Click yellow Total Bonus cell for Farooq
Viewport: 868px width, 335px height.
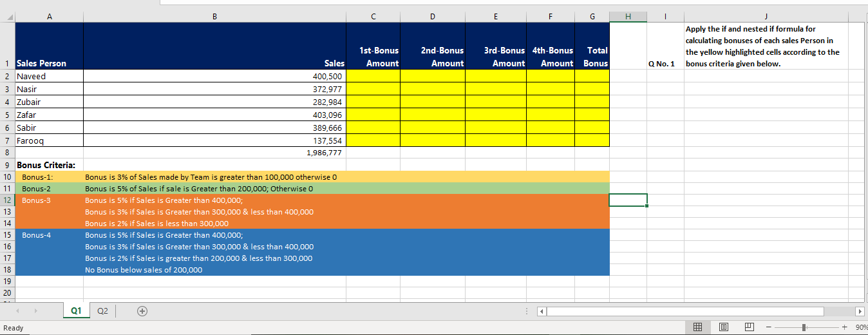point(592,140)
